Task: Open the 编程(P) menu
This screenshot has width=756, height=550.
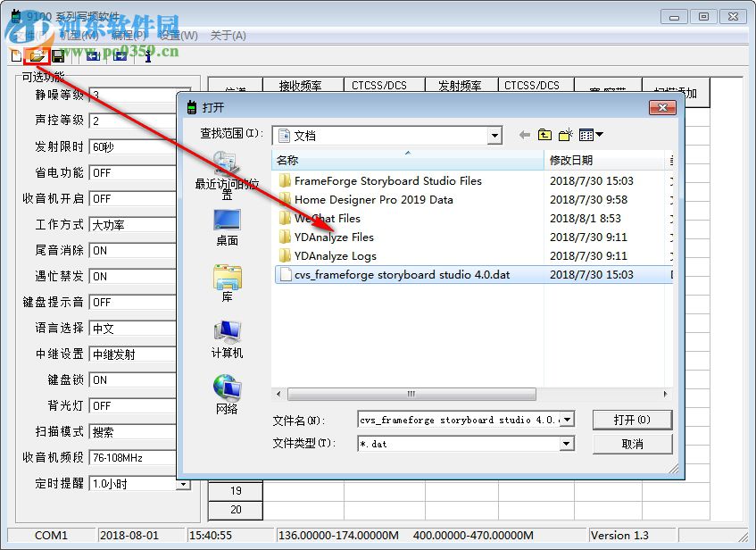Action: 129,35
